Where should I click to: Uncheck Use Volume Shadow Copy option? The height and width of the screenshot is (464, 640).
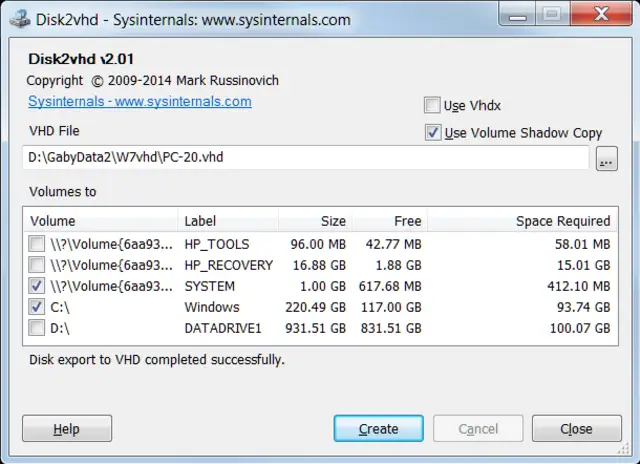[x=432, y=132]
